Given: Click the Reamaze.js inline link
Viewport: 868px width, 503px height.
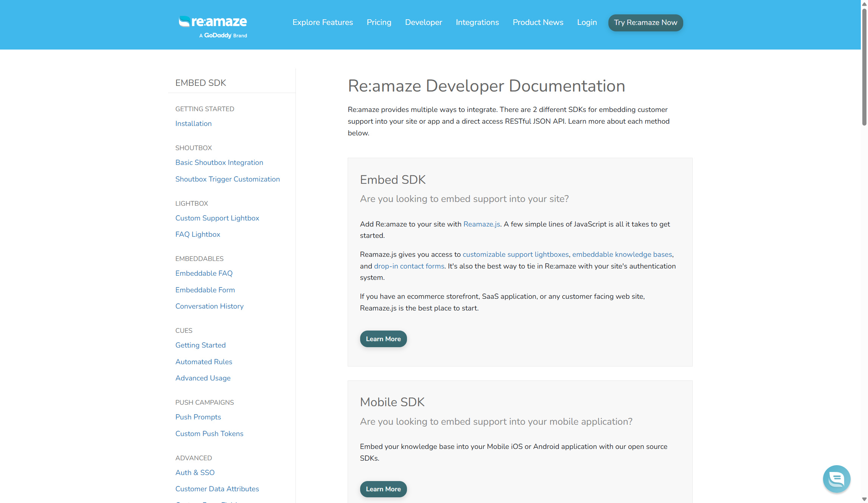Looking at the screenshot, I should coord(482,224).
